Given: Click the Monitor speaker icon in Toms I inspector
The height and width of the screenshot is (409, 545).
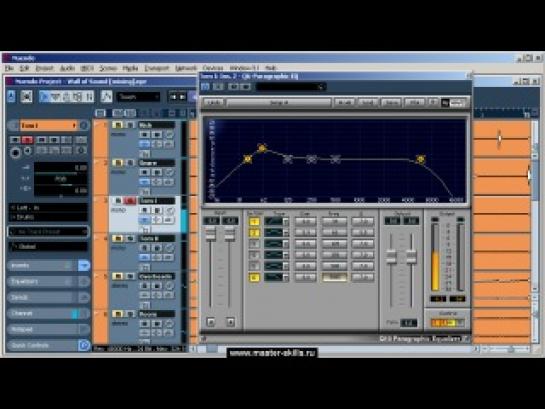Looking at the screenshot, I should 27,151.
